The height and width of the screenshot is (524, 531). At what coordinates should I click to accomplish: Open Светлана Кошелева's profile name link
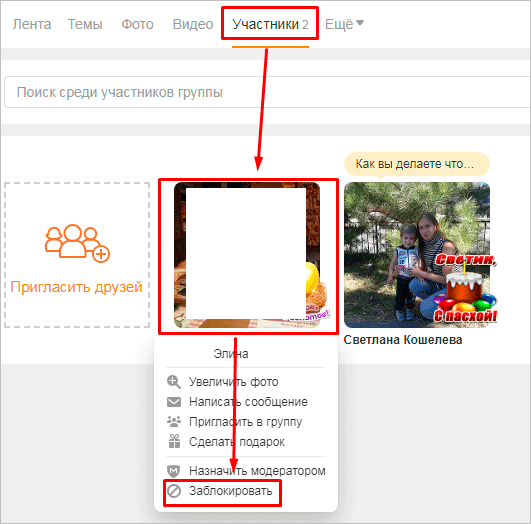[403, 340]
